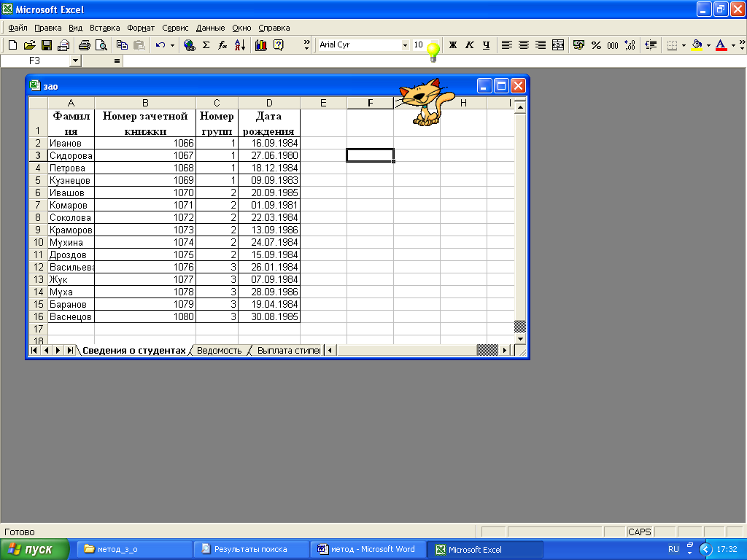
Task: Toggle italic formatting with the К button
Action: (469, 44)
